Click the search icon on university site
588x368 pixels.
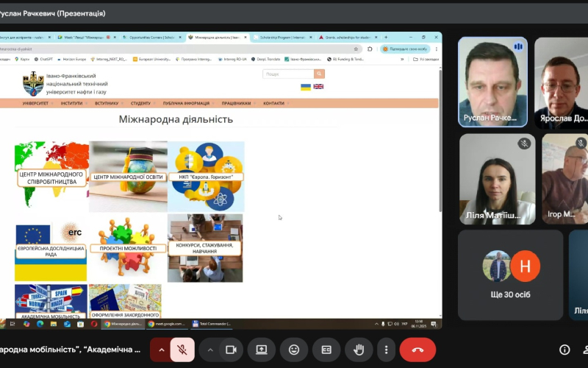point(319,74)
